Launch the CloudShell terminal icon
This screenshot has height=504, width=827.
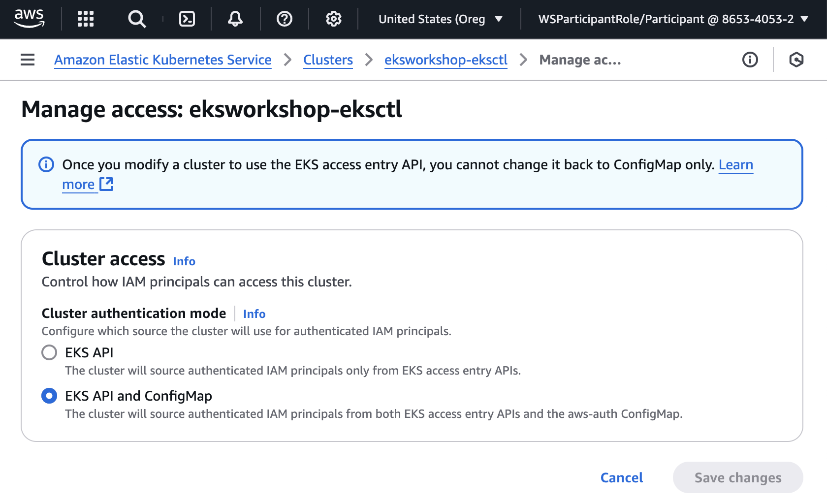pyautogui.click(x=187, y=19)
